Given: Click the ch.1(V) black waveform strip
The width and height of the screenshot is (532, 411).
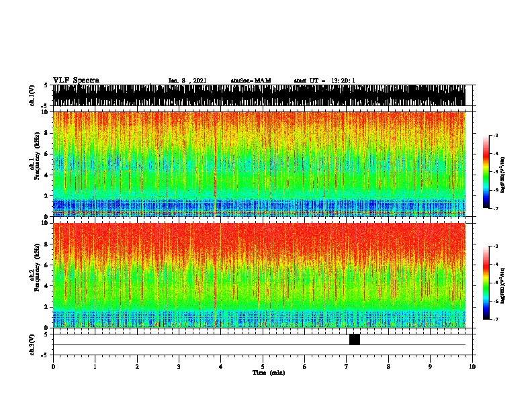Looking at the screenshot, I should (x=259, y=95).
